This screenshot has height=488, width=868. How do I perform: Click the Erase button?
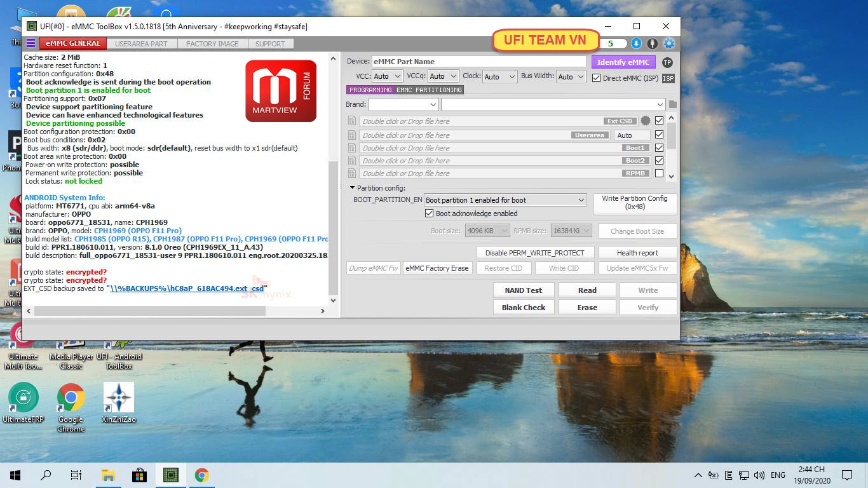[587, 308]
